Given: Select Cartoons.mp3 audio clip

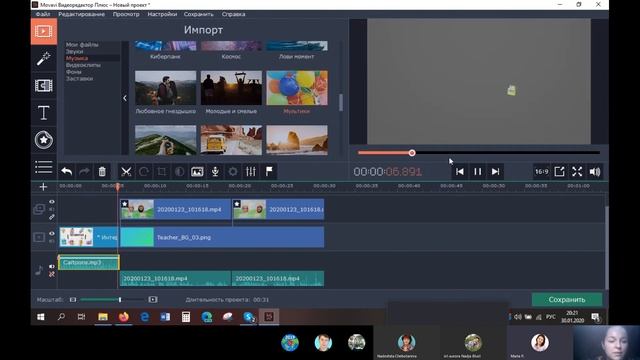Looking at the screenshot, I should (89, 262).
